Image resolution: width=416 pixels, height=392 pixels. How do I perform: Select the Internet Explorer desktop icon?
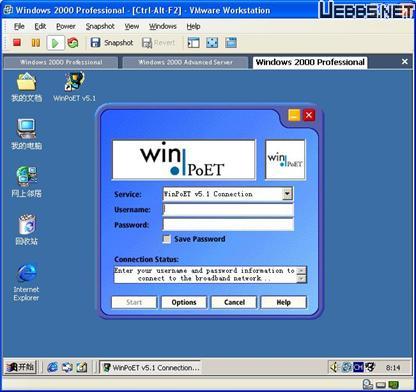point(26,283)
